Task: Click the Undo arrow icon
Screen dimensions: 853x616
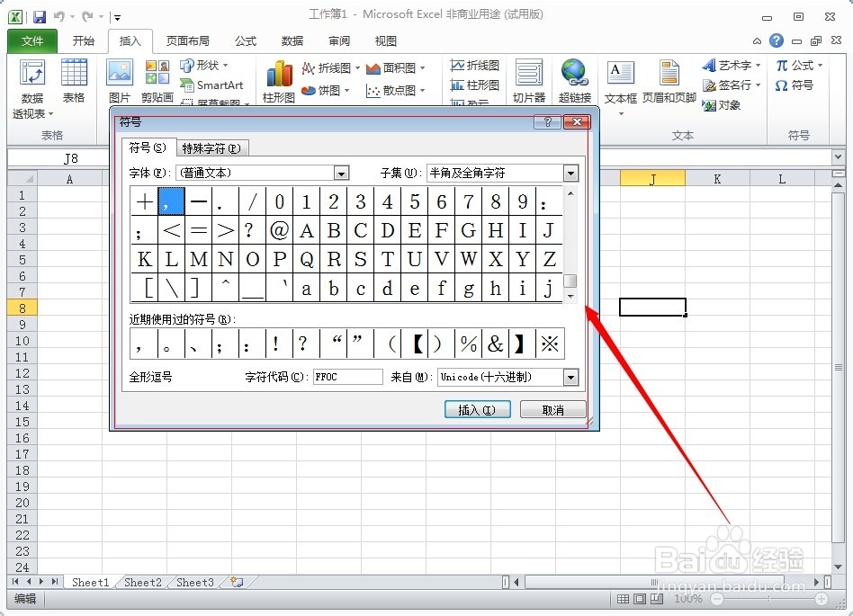Action: point(58,17)
